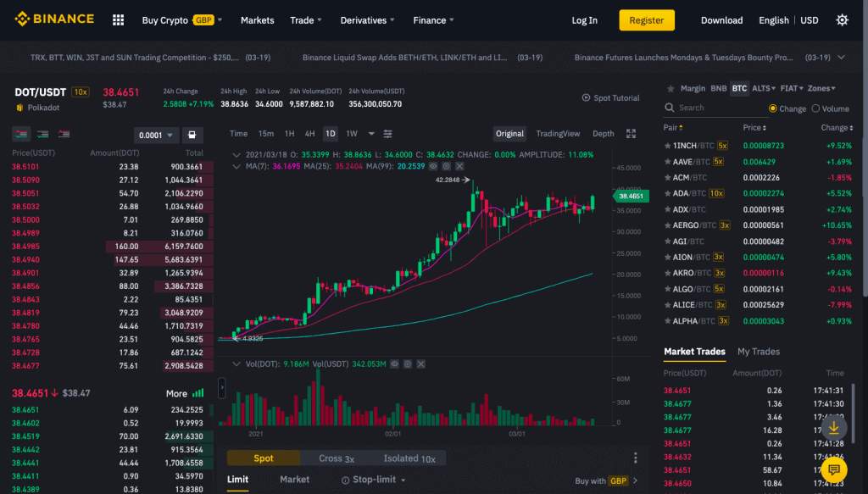Open Markets menu item
The image size is (868, 494).
[258, 20]
